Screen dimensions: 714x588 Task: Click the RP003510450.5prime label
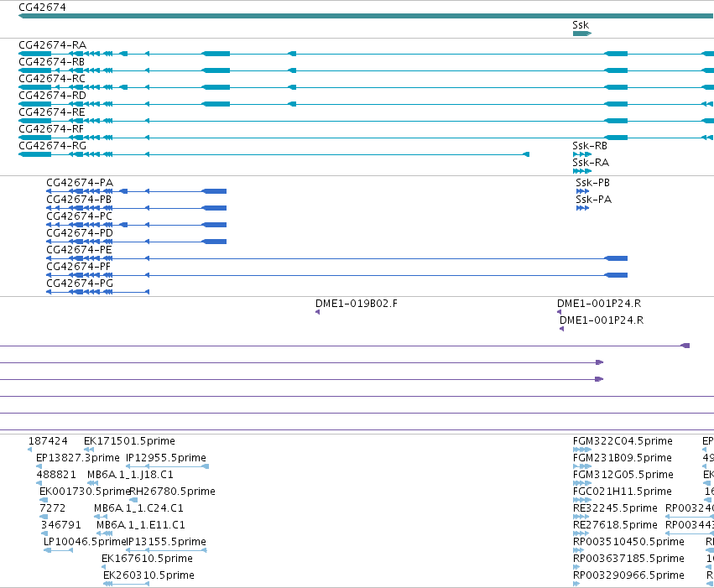[628, 542]
